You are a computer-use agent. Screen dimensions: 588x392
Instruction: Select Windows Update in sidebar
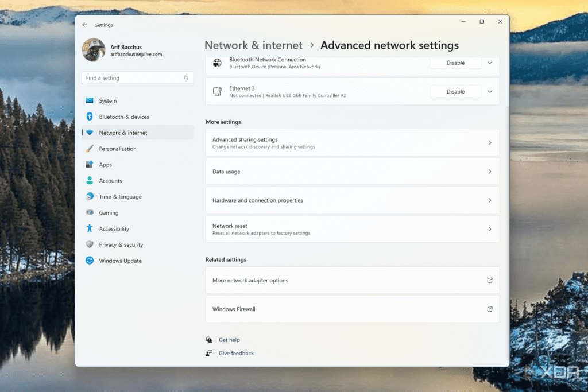pos(138,261)
